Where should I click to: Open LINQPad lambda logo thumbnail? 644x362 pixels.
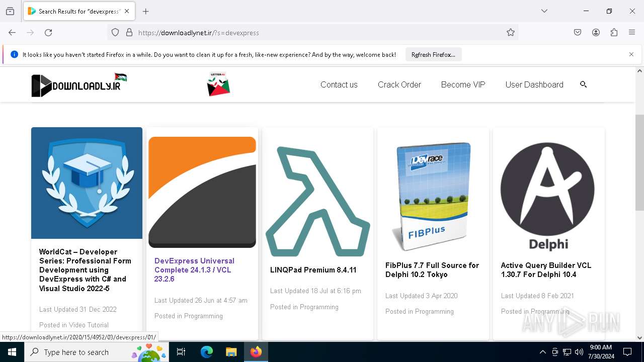pyautogui.click(x=318, y=202)
